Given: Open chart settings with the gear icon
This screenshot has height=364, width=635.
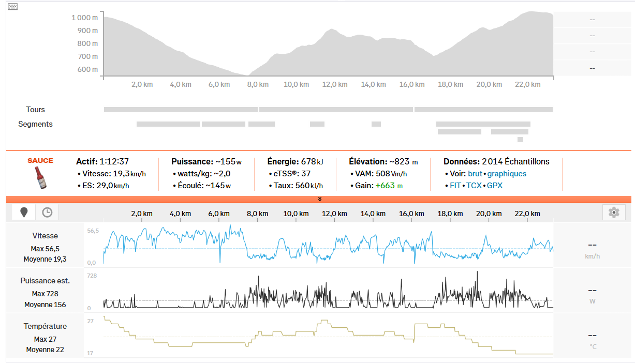Looking at the screenshot, I should pyautogui.click(x=614, y=212).
